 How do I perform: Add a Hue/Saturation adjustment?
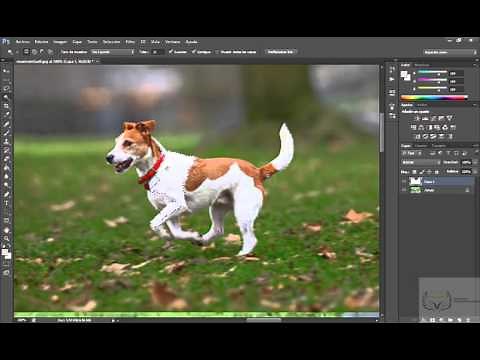pyautogui.click(x=413, y=127)
